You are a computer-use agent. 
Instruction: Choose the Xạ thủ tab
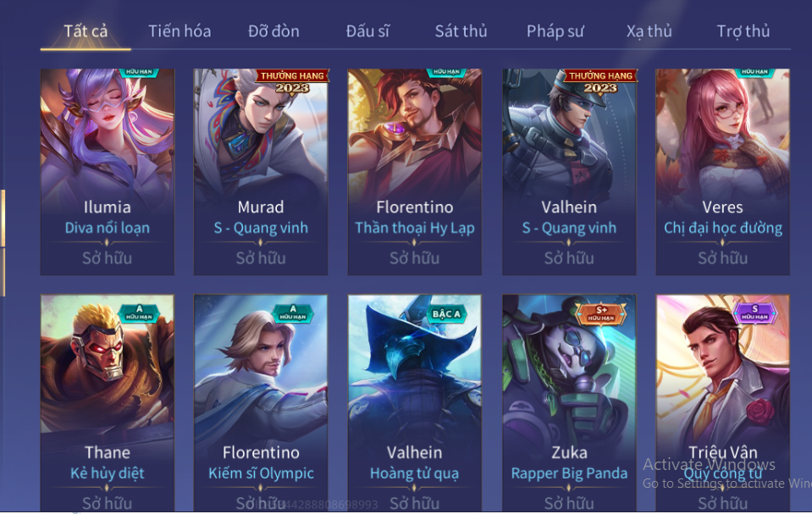pyautogui.click(x=649, y=31)
